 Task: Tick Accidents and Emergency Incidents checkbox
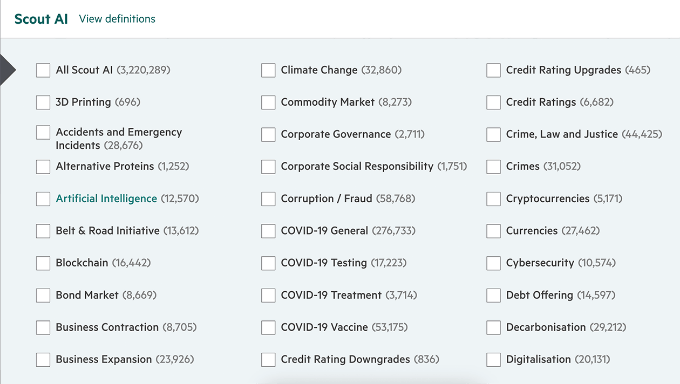pyautogui.click(x=43, y=132)
